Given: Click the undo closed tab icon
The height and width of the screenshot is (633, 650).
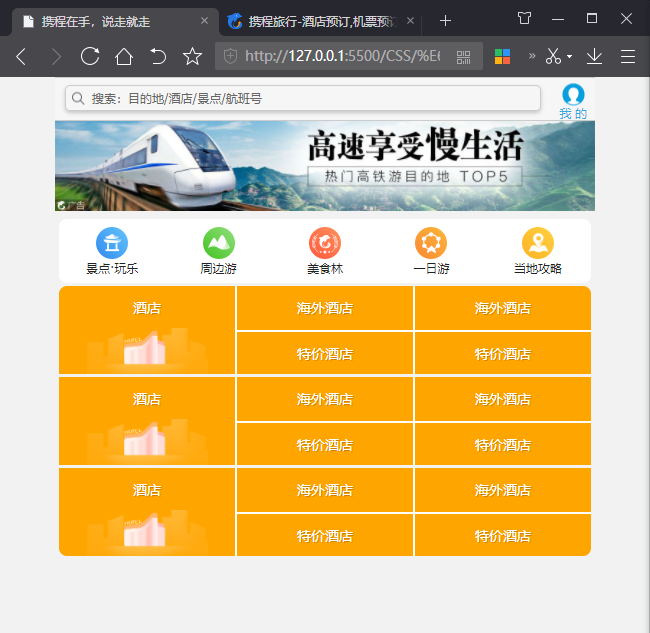Looking at the screenshot, I should pos(158,56).
